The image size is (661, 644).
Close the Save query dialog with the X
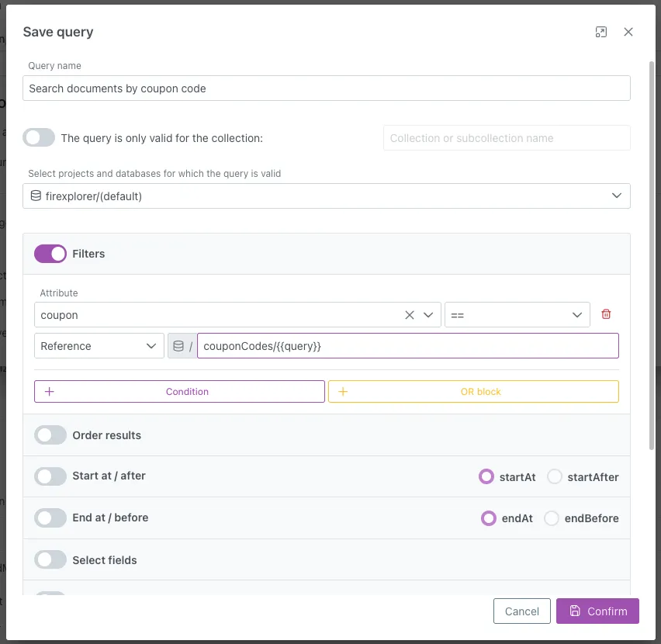coord(628,32)
